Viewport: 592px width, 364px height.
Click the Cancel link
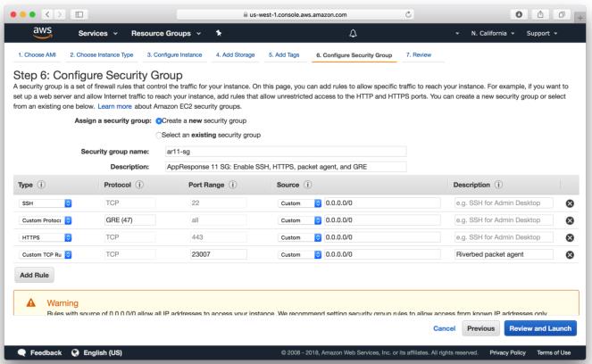[x=445, y=328]
